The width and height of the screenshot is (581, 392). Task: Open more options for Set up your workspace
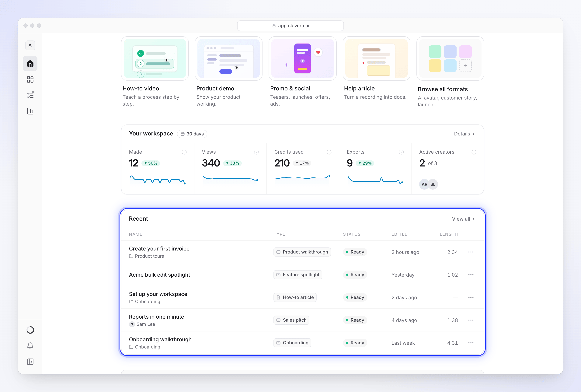[471, 297]
